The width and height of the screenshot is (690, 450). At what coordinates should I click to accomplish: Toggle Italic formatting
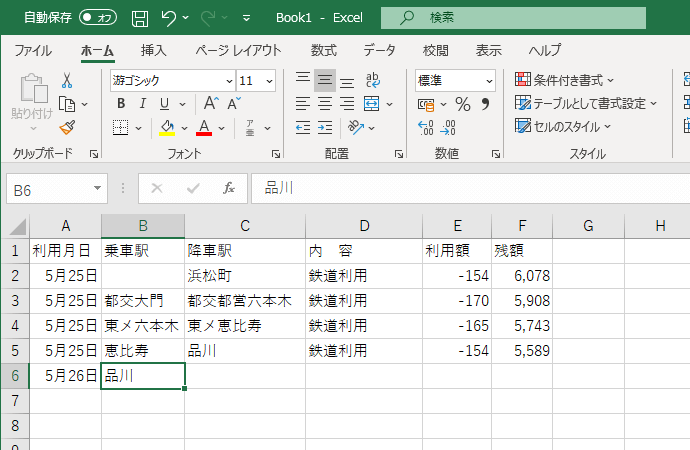143,104
